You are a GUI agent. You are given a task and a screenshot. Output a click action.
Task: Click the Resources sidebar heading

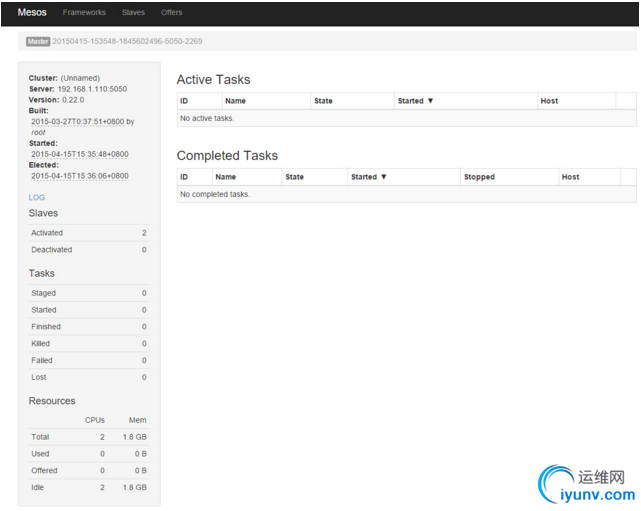pyautogui.click(x=52, y=401)
